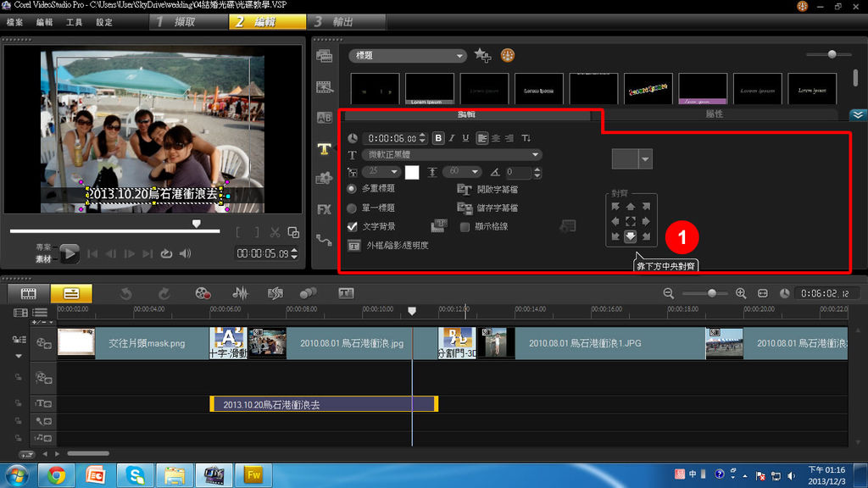Viewport: 868px width, 488px height.
Task: Select the 2013.10.20烏石港衝浪去 title clip
Action: [x=324, y=404]
